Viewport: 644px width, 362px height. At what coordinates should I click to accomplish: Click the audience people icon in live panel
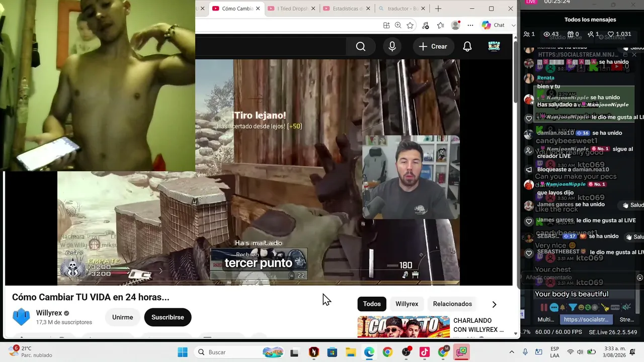tap(529, 34)
